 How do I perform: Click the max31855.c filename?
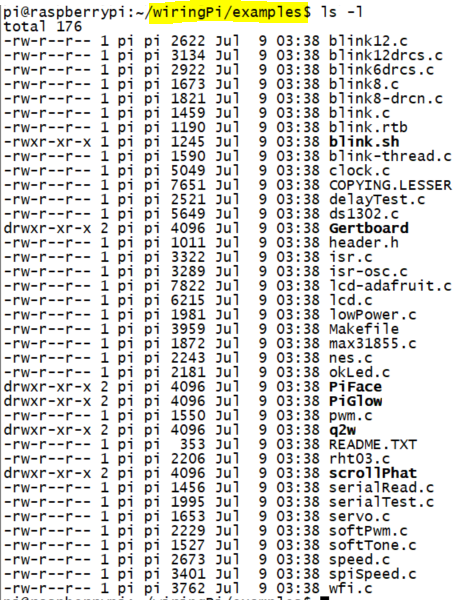[x=373, y=344]
